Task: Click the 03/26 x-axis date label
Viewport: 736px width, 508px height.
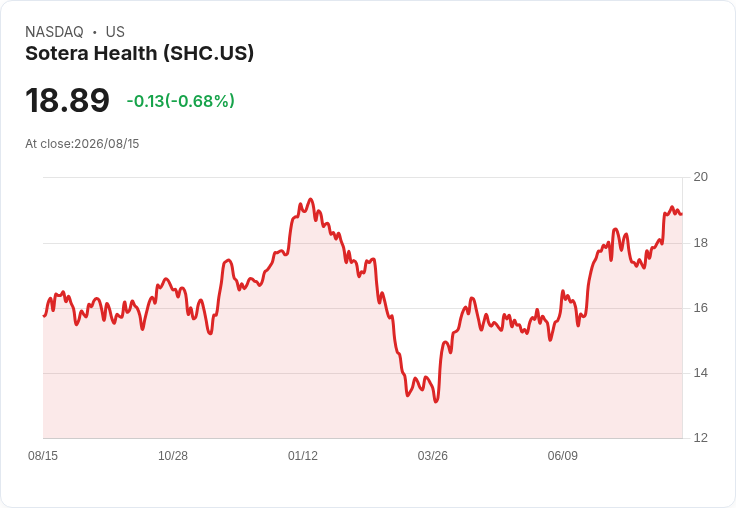Action: tap(433, 455)
